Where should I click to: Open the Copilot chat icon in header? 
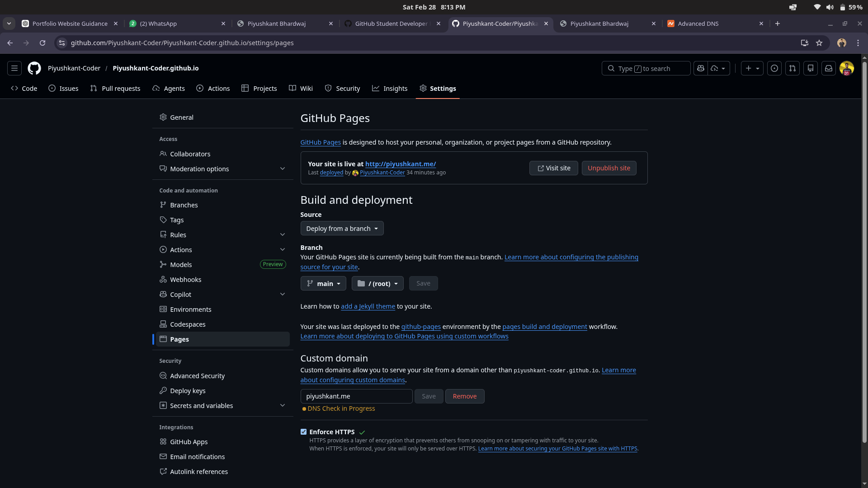tap(701, 68)
